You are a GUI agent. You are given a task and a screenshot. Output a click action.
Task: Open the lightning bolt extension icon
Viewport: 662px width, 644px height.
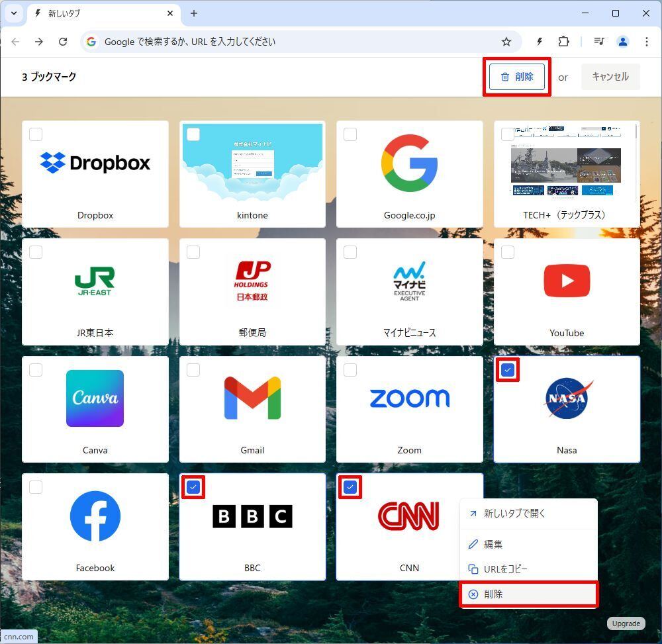540,41
